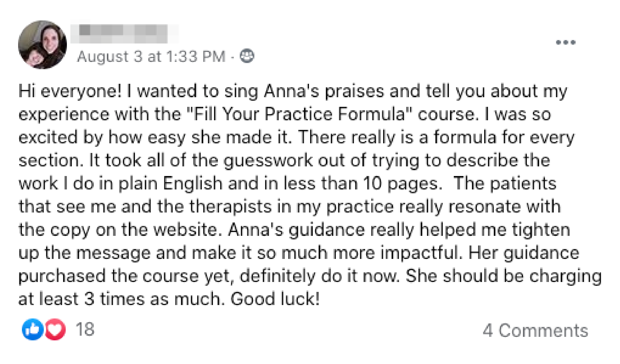View the 4 Comments on the post
This screenshot has width=620, height=364.
535,330
